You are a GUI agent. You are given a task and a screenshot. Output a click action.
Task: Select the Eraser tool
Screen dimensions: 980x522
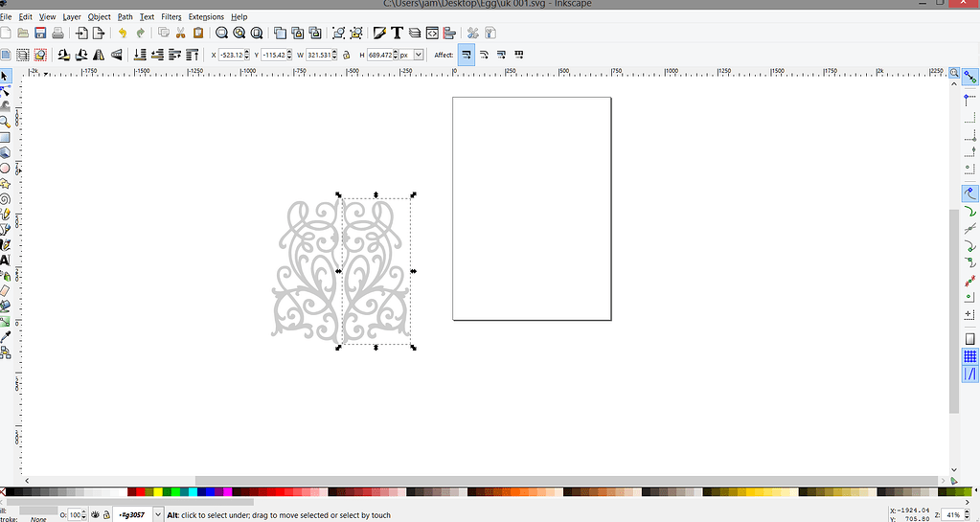[x=5, y=291]
